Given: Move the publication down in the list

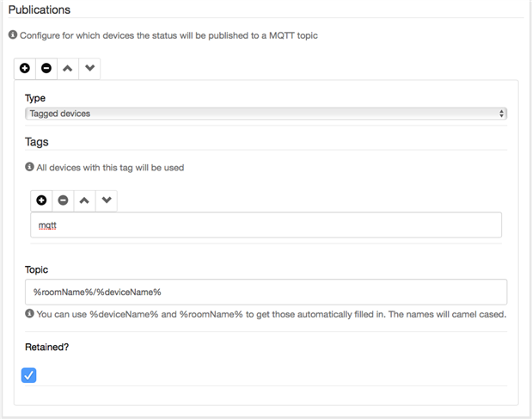Looking at the screenshot, I should pos(89,68).
